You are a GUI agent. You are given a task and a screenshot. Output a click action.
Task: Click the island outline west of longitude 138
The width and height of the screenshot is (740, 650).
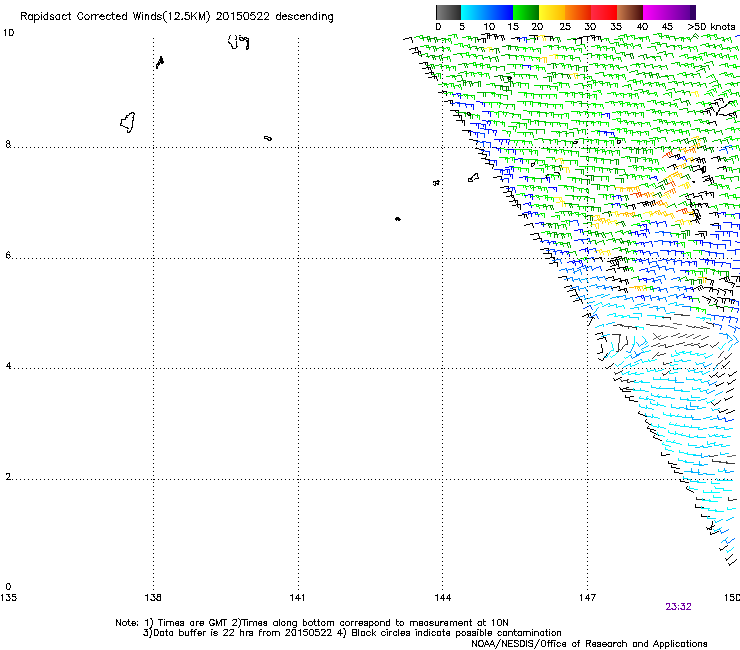tap(128, 122)
